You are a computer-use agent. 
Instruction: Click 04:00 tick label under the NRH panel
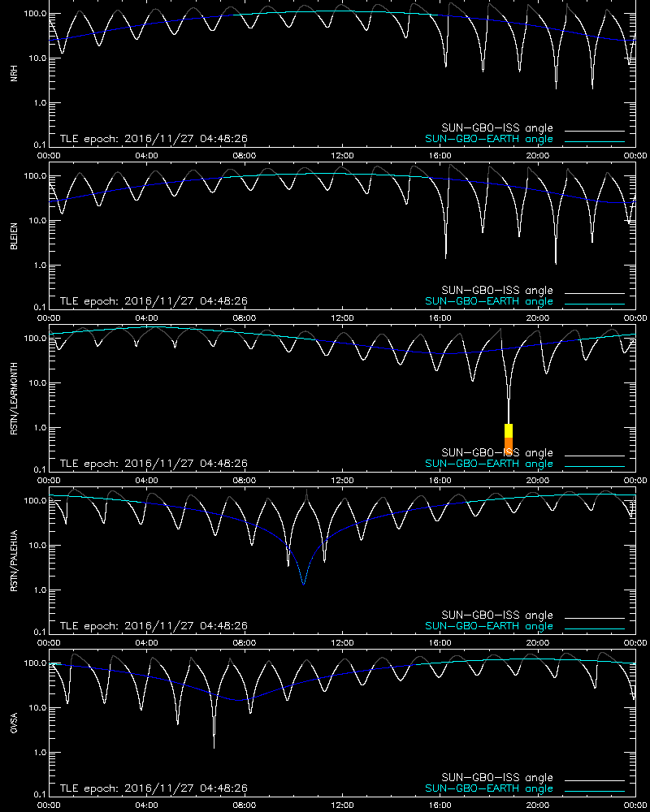click(x=147, y=155)
